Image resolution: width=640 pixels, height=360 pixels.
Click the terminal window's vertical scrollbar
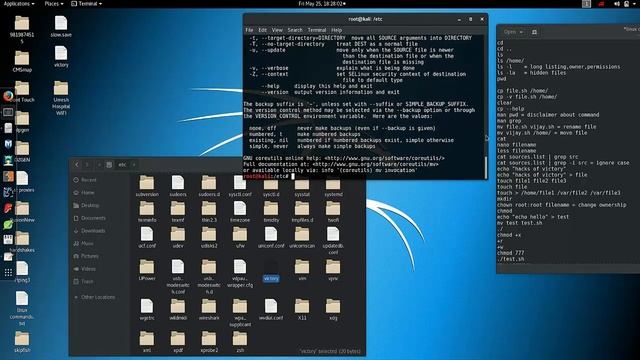pos(485,167)
